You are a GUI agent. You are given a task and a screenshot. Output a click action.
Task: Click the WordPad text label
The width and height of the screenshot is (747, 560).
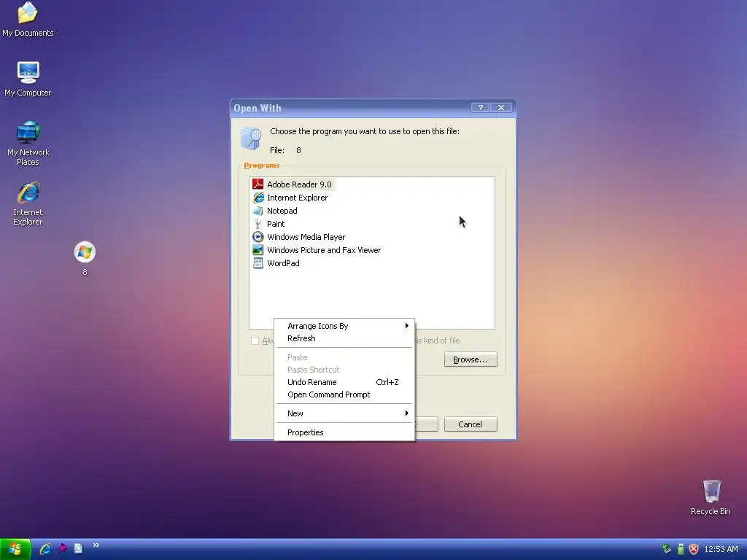point(283,263)
